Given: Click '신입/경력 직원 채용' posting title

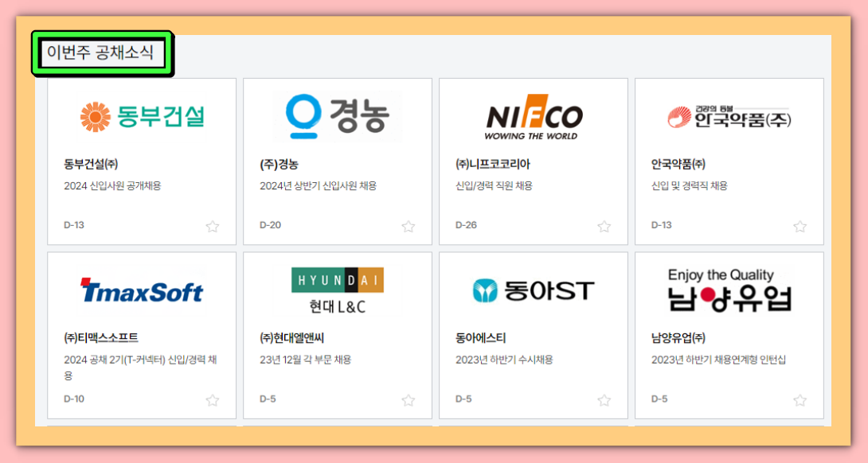Looking at the screenshot, I should [x=494, y=186].
